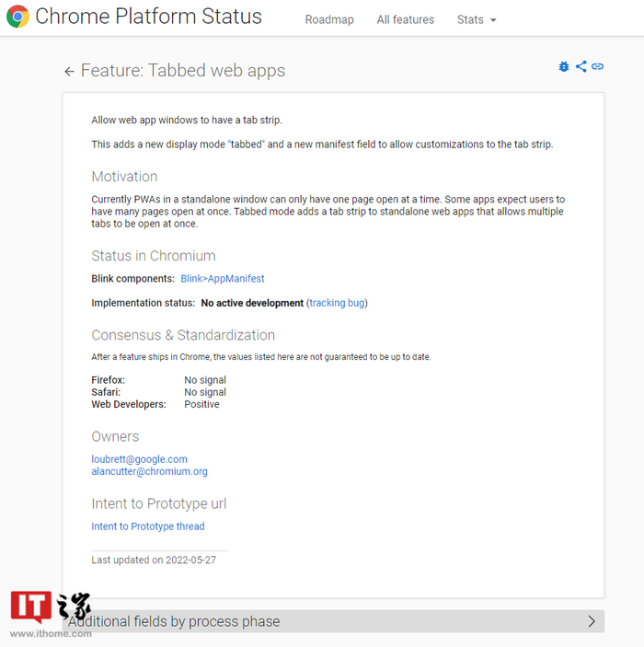Click the Web Developers: label
The image size is (644, 647).
[129, 404]
